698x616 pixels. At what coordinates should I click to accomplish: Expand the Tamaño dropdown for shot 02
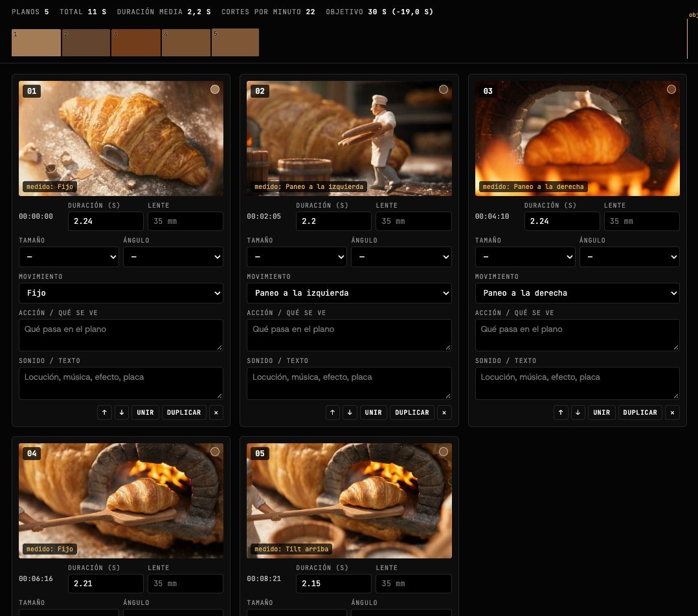(297, 257)
